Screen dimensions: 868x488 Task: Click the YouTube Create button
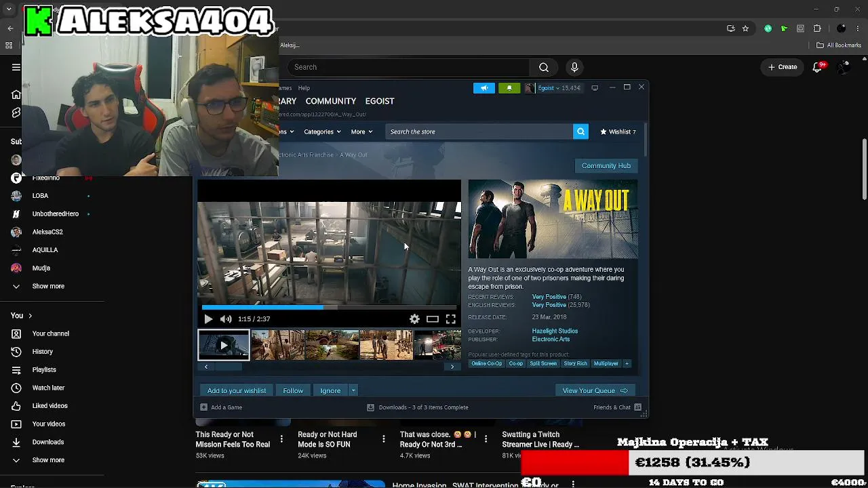tap(783, 67)
